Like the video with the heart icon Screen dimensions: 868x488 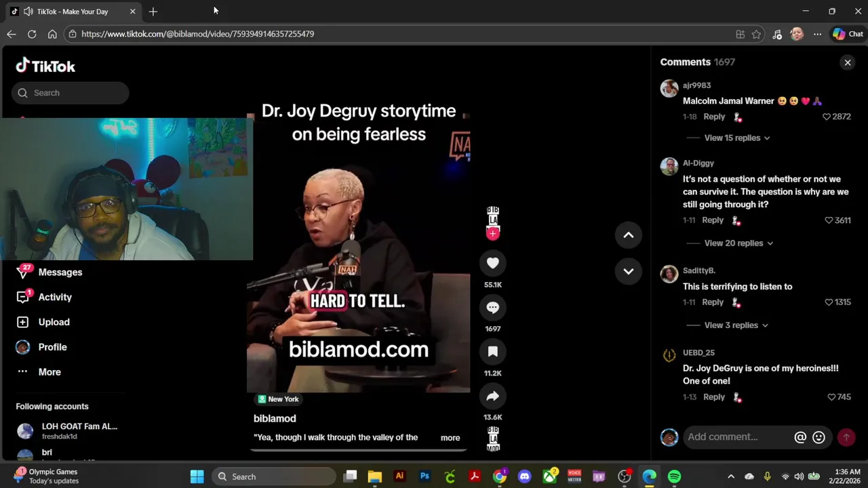pyautogui.click(x=493, y=263)
